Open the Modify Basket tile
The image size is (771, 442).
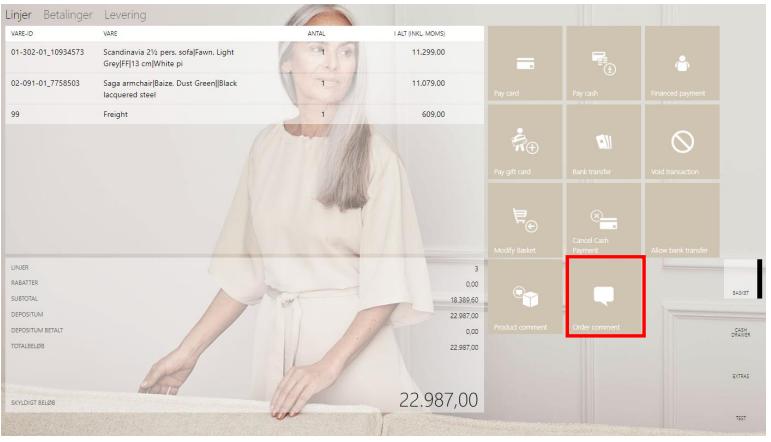525,219
